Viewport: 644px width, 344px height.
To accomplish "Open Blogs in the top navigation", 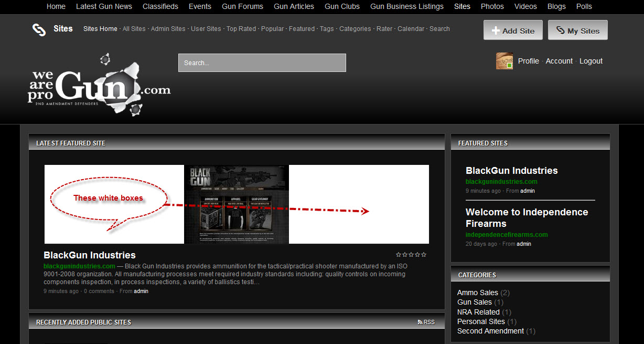I will tap(556, 6).
